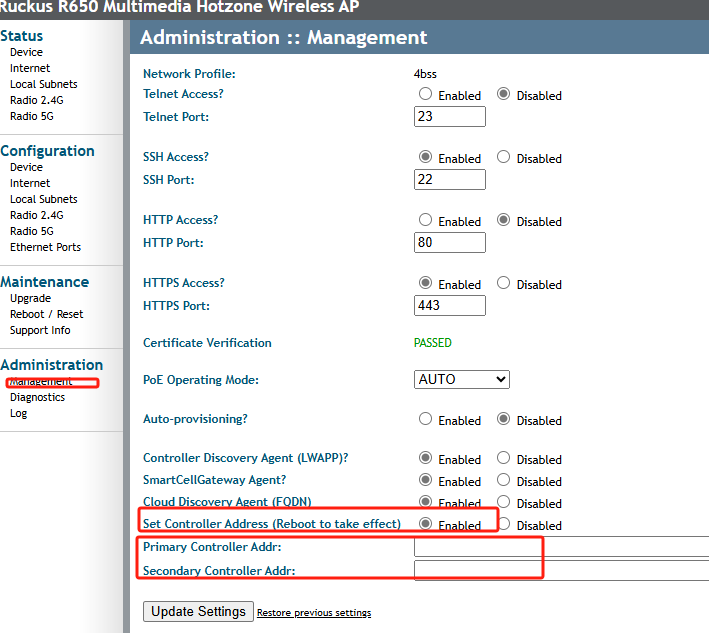Image resolution: width=709 pixels, height=633 pixels.
Task: Disable HTTPS Access radio option
Action: 503,283
